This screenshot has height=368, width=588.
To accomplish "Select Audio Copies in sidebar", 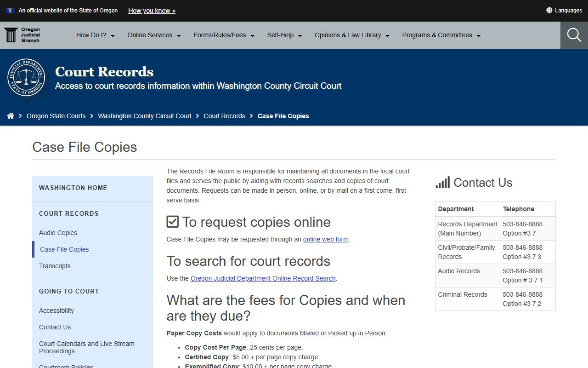I will point(58,233).
